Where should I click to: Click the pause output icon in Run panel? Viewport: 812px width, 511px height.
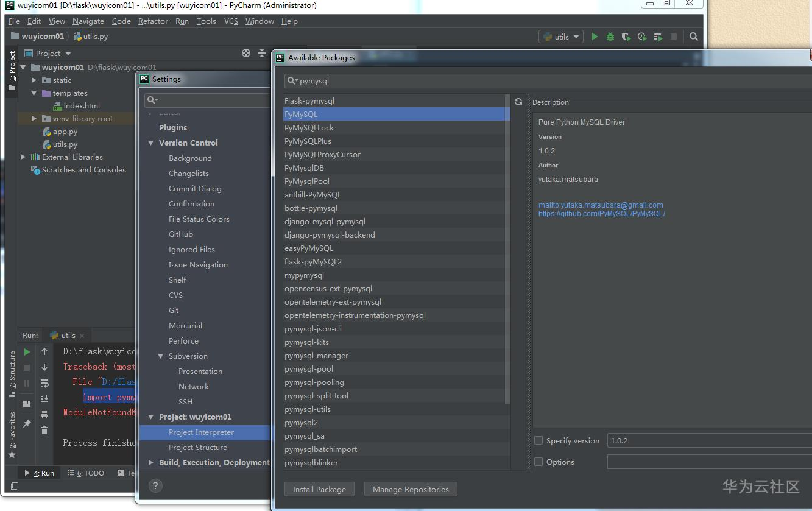click(27, 384)
